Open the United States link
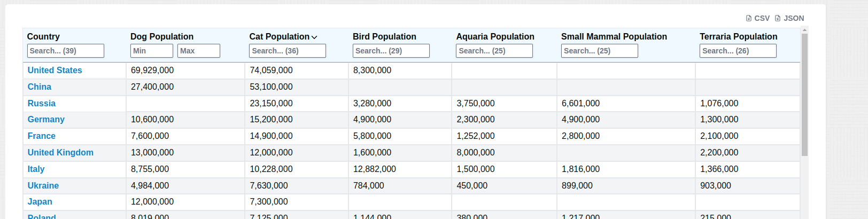This screenshot has width=868, height=219. coord(55,70)
